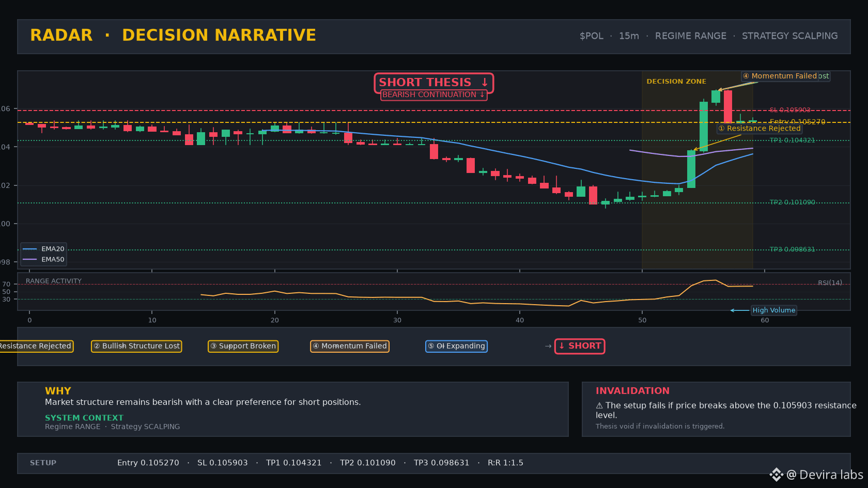The height and width of the screenshot is (488, 868).
Task: Click the TP1 0.104321 line label
Action: (792, 140)
